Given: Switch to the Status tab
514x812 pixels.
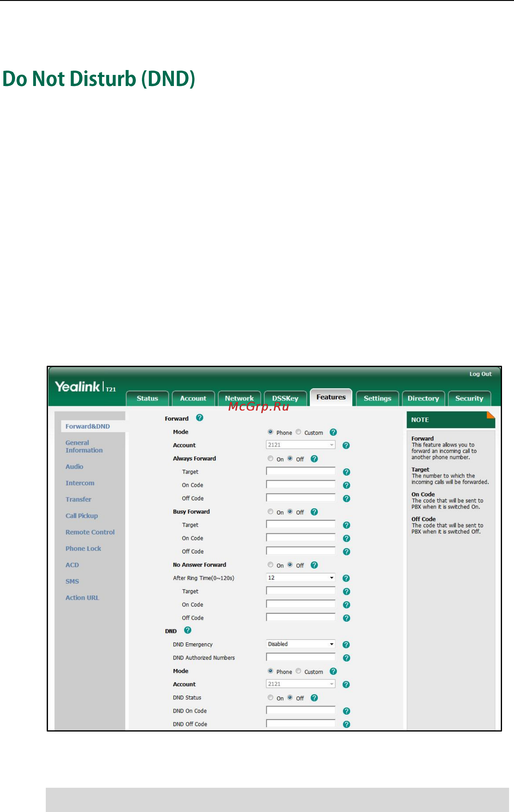Looking at the screenshot, I should 147,399.
